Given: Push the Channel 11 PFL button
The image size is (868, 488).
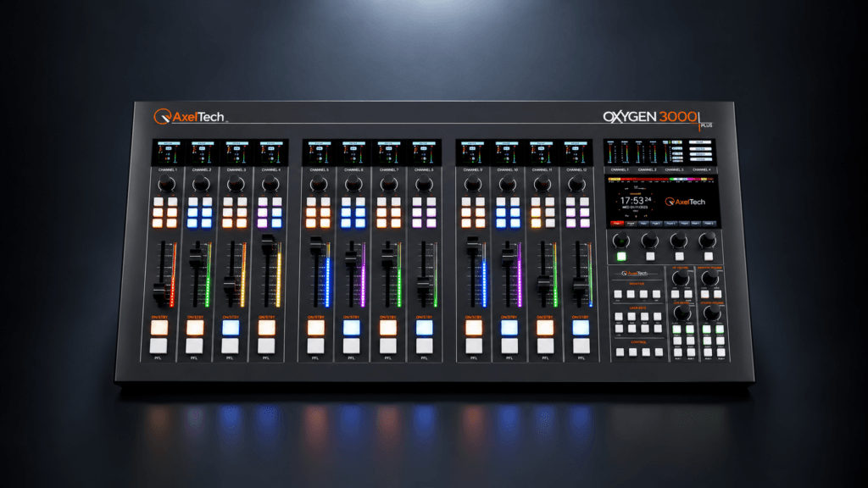Looking at the screenshot, I should coord(546,346).
